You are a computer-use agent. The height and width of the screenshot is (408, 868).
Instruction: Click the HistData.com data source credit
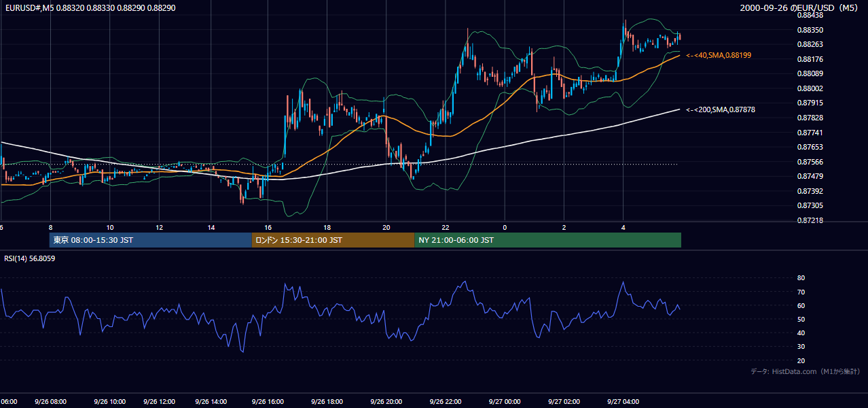pos(806,372)
